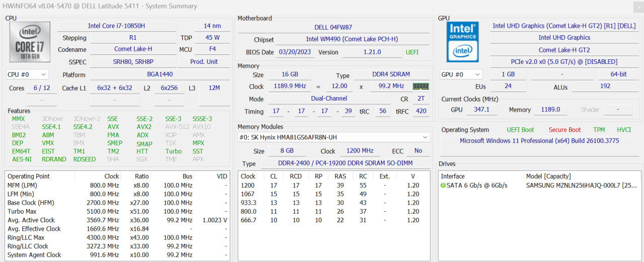
Task: Click the F4 MCU value
Action: click(x=212, y=49)
